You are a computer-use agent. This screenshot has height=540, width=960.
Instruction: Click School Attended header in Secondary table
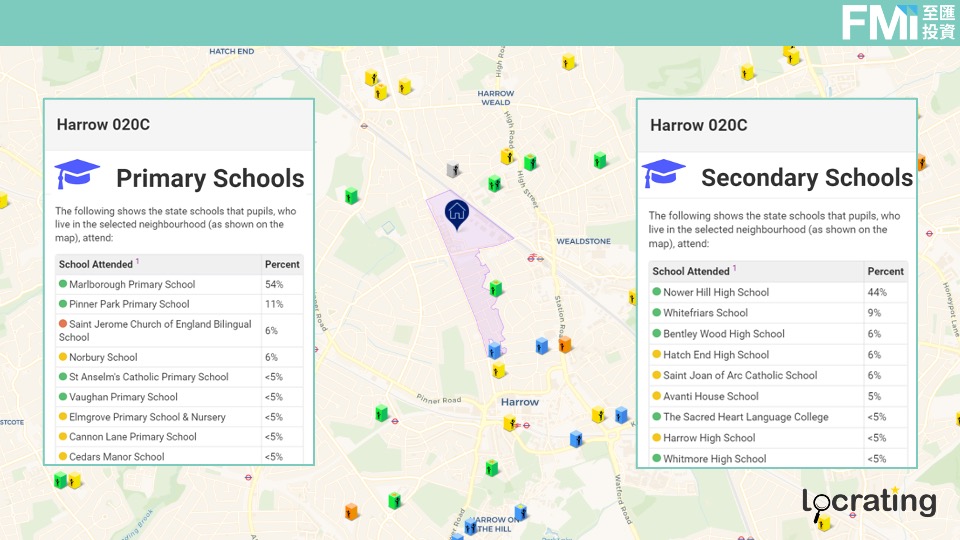[691, 271]
